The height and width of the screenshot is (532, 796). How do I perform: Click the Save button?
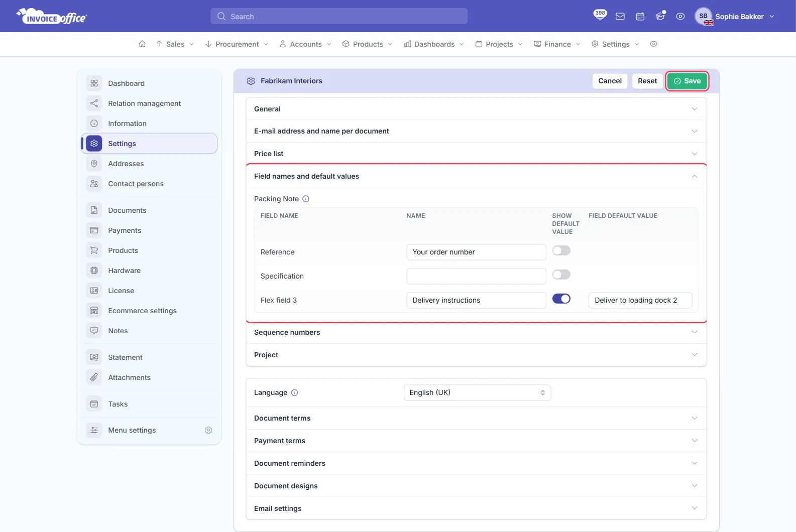pyautogui.click(x=687, y=81)
